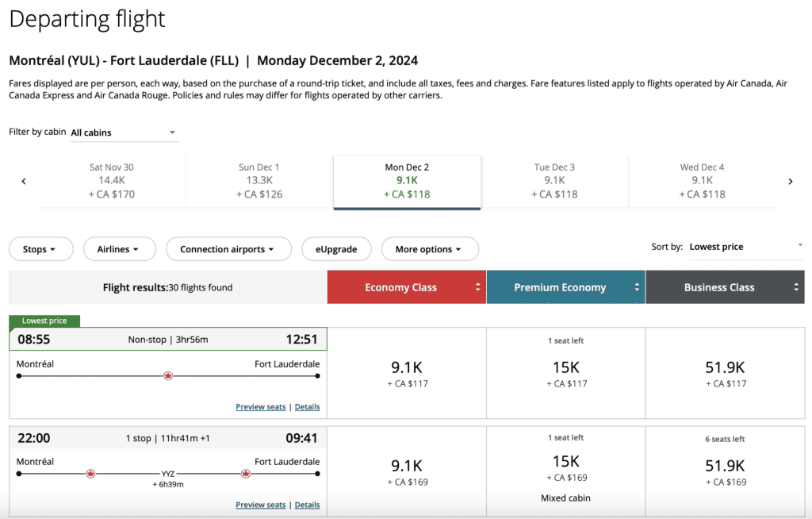Click second Air Canada leaf icon after YYZ
Viewport: 812px width, 519px height.
[x=246, y=474]
